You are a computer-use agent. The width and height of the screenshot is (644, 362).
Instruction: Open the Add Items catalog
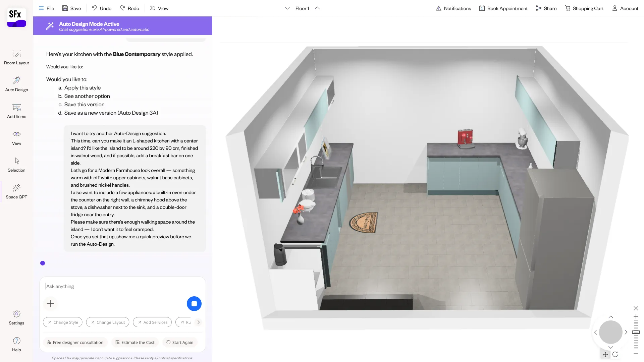pyautogui.click(x=16, y=111)
